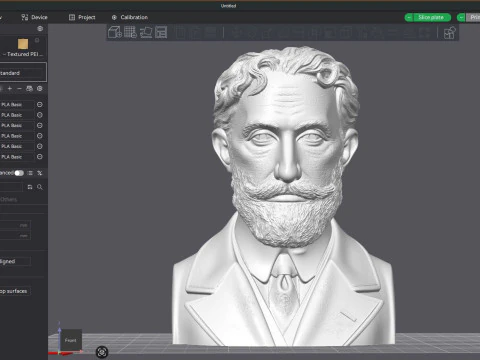The width and height of the screenshot is (480, 360).
Task: Open the fourth PLA Basic filament dropdown
Action: coord(17,136)
